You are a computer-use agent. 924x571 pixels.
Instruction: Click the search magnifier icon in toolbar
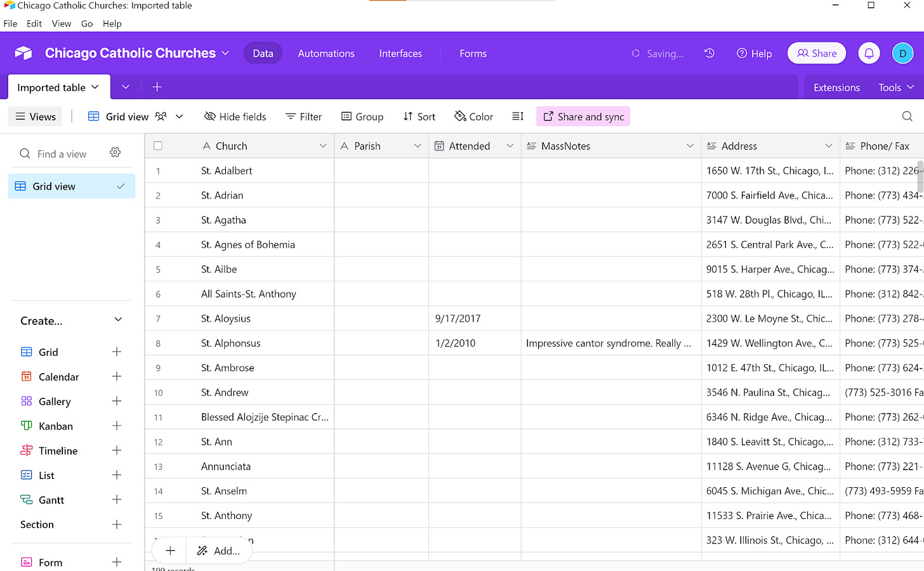tap(907, 116)
